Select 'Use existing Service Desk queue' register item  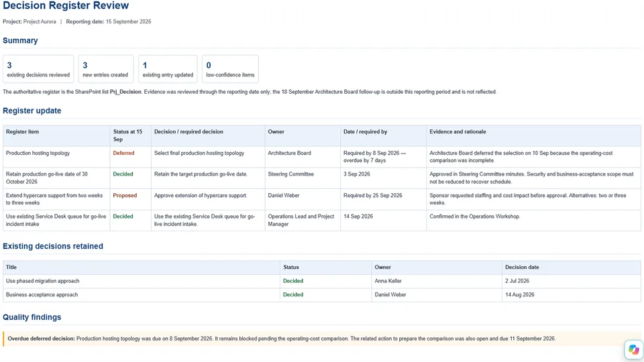pyautogui.click(x=56, y=220)
